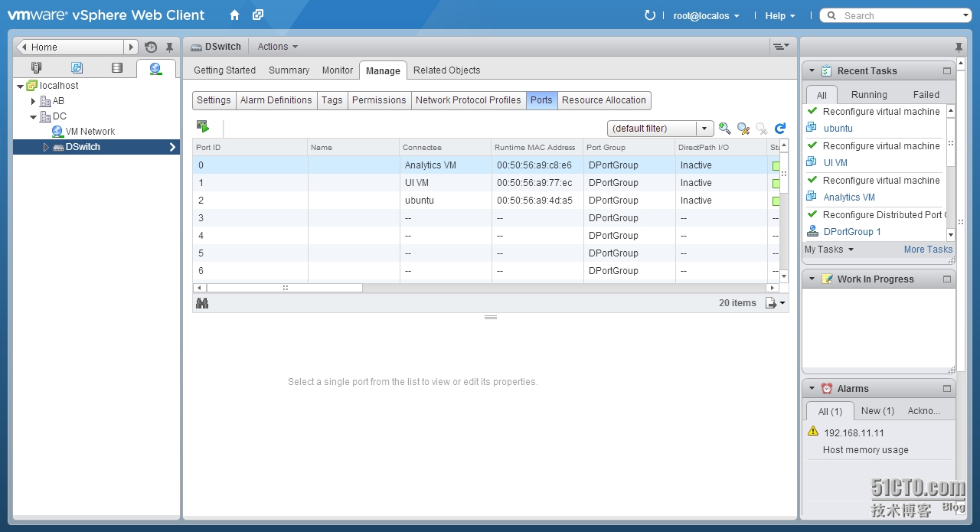Click the Home back navigation button

(x=70, y=47)
